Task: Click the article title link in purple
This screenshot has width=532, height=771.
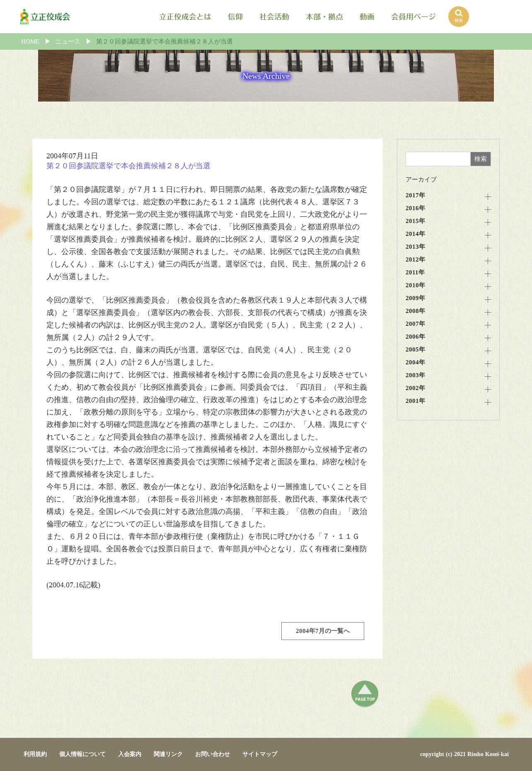Action: (x=128, y=166)
